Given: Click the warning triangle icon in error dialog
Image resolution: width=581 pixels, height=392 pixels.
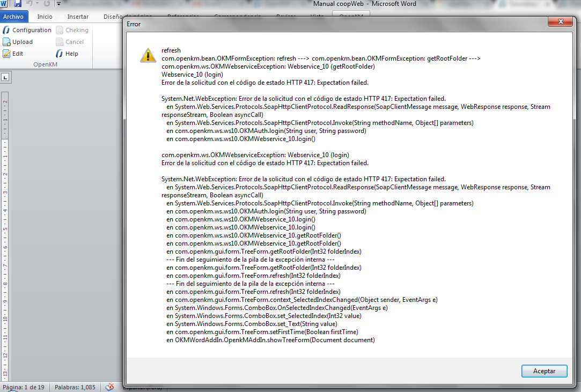Looking at the screenshot, I should (x=148, y=55).
